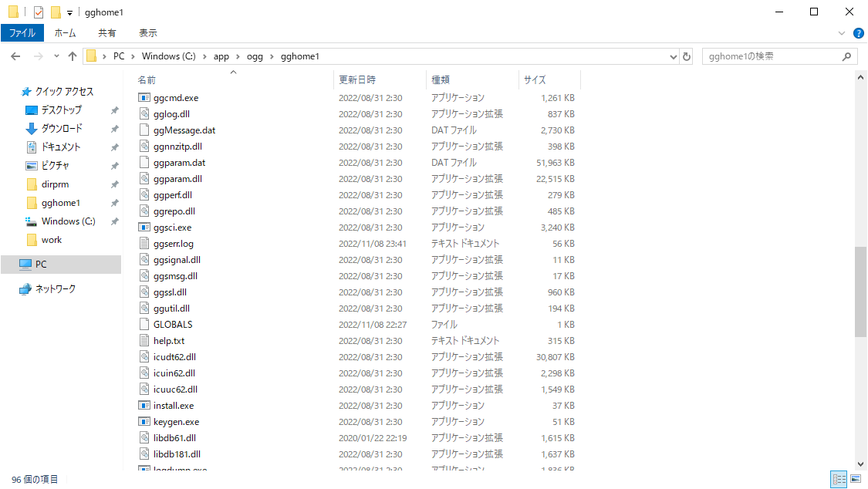Select the icuuc62.dll file name
The image size is (868, 489).
[x=175, y=390]
